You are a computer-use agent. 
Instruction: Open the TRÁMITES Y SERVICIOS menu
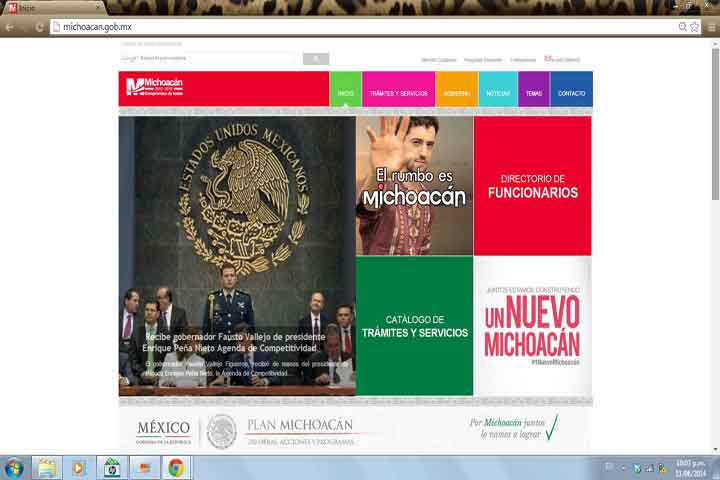pos(398,92)
